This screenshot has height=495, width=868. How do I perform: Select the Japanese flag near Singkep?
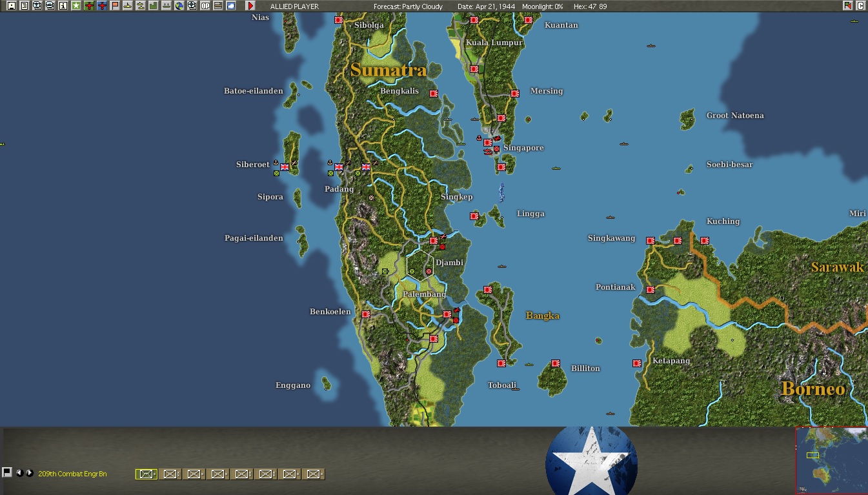(474, 216)
